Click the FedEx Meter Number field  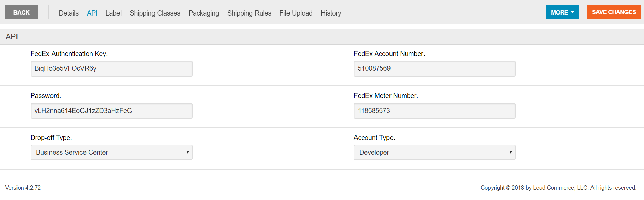click(x=435, y=111)
